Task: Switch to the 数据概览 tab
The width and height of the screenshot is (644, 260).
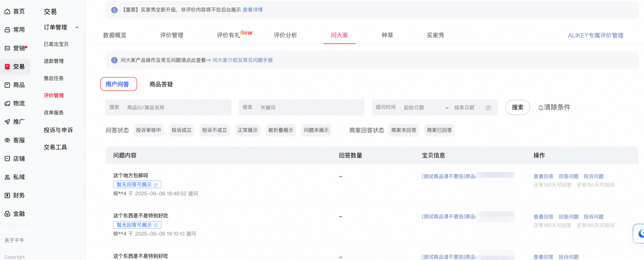Action: click(x=115, y=35)
